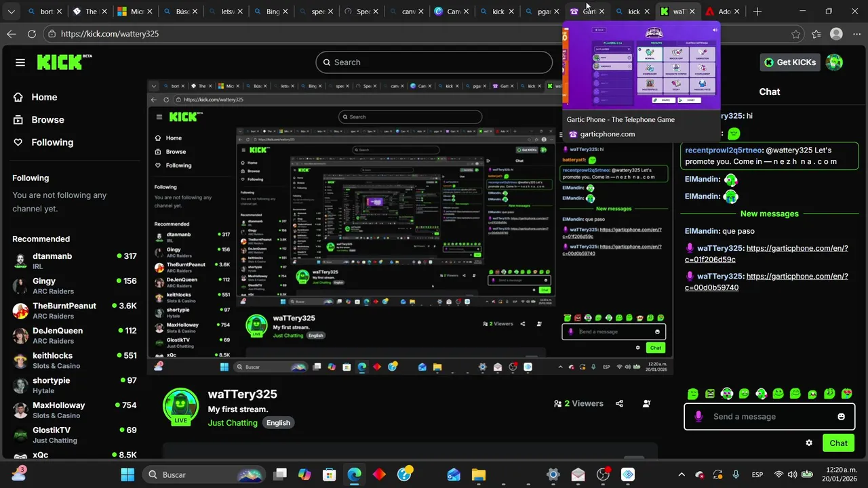Show hidden system tray icons
Viewport: 868px width, 488px height.
[x=682, y=474]
